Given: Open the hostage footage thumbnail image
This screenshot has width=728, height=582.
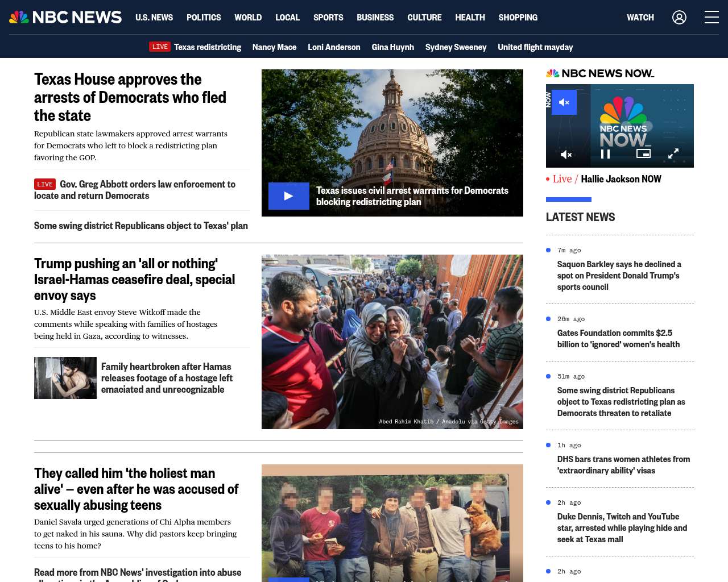Looking at the screenshot, I should point(65,378).
